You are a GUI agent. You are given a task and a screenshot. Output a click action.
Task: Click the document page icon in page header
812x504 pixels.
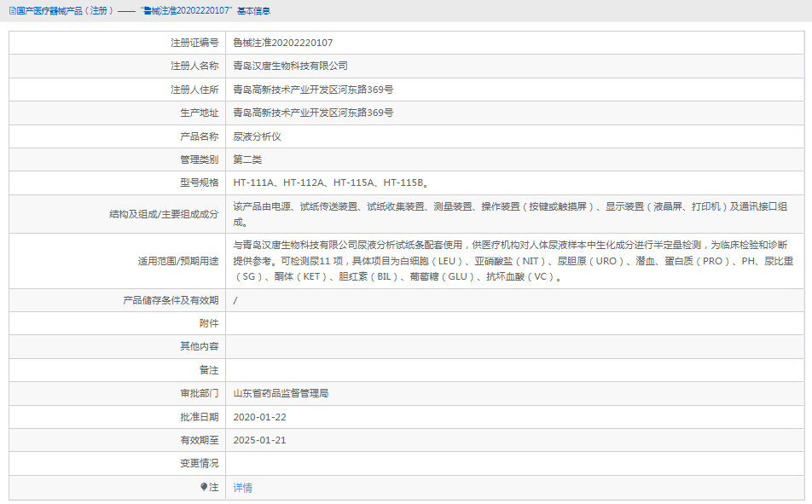point(11,11)
